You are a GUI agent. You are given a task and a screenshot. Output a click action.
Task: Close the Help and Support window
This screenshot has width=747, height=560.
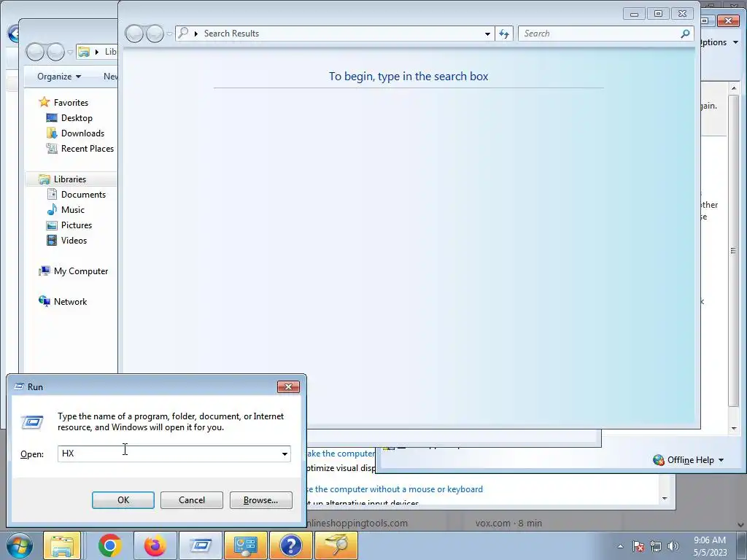(x=728, y=21)
